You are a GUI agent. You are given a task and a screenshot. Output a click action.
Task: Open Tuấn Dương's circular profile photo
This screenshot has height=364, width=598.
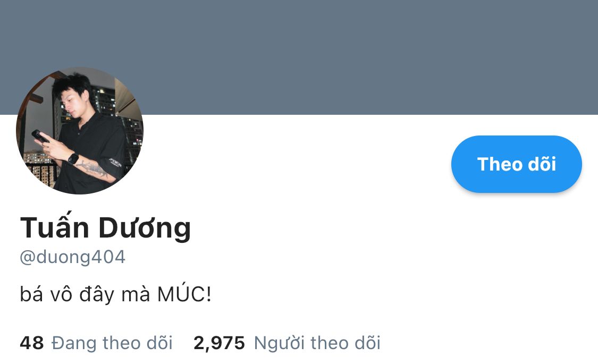(x=80, y=131)
